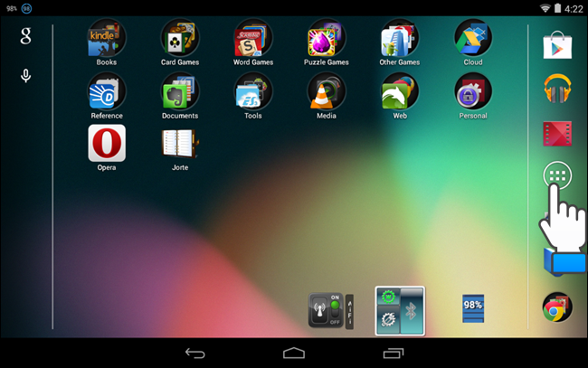Start voice search with microphone
Screen dimensions: 588x368
25,76
